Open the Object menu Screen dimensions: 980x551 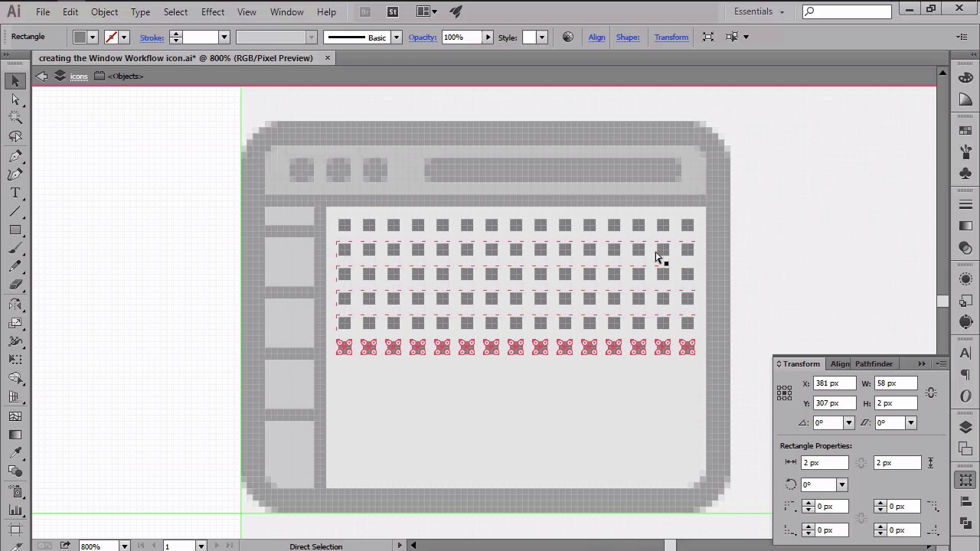point(104,11)
